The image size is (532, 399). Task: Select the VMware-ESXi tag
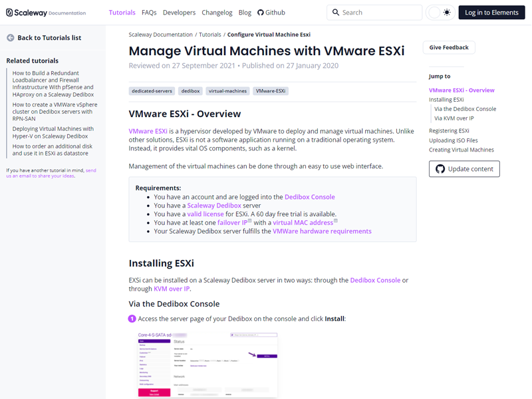point(271,91)
